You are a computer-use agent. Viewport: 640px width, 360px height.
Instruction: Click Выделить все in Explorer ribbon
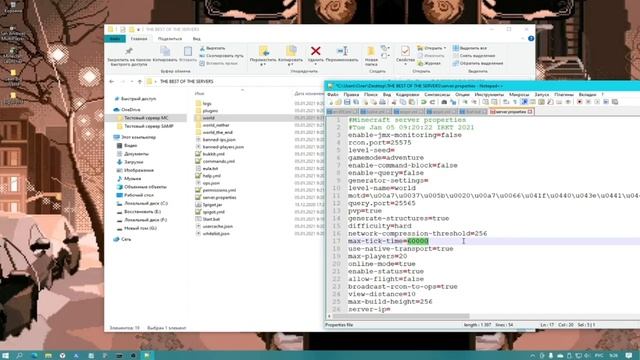[x=470, y=48]
